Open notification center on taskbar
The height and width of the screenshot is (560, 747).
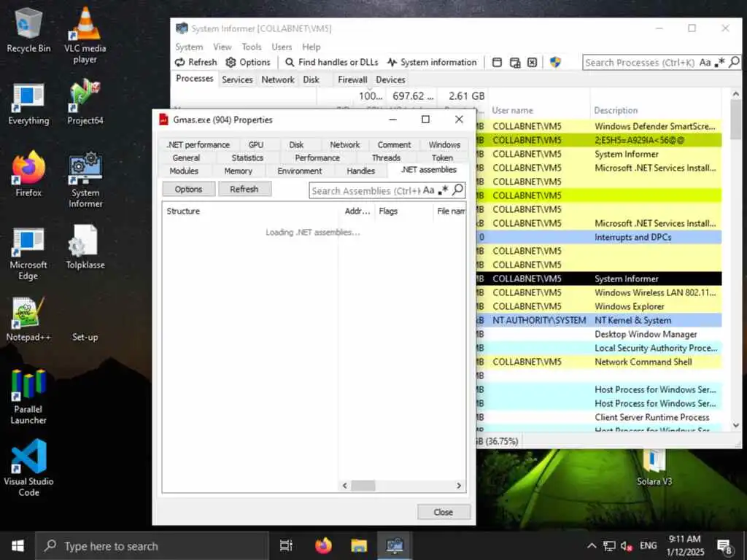(x=724, y=547)
